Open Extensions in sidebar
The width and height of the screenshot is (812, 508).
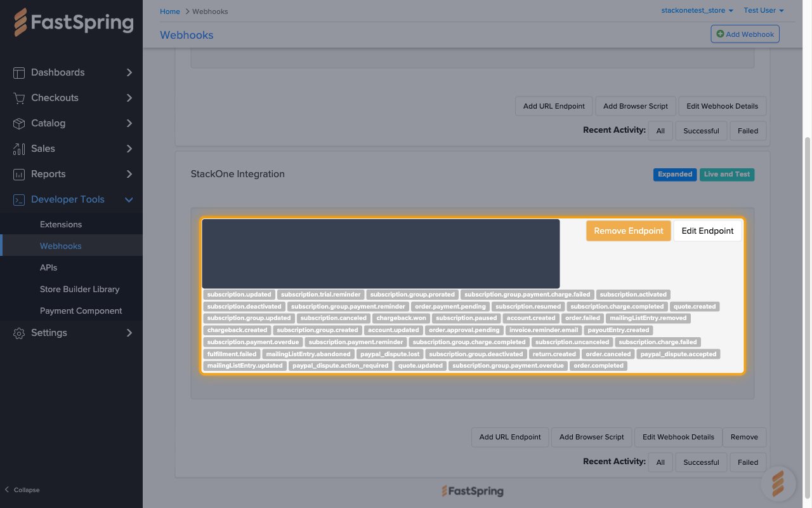(x=61, y=224)
